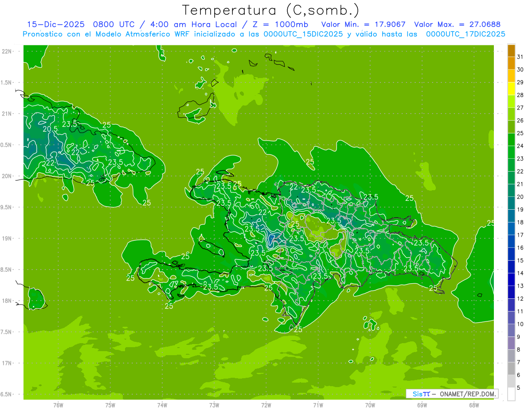Click the "20N" latitude axis label

pyautogui.click(x=7, y=176)
